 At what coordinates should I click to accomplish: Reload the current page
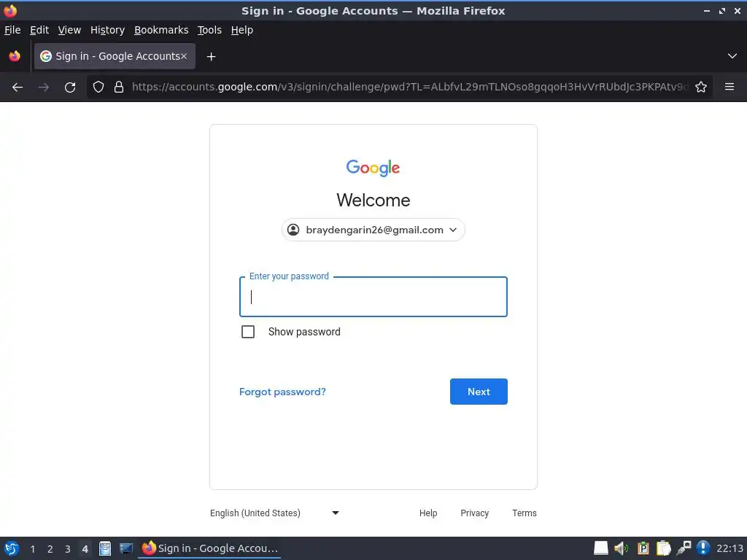(x=70, y=87)
